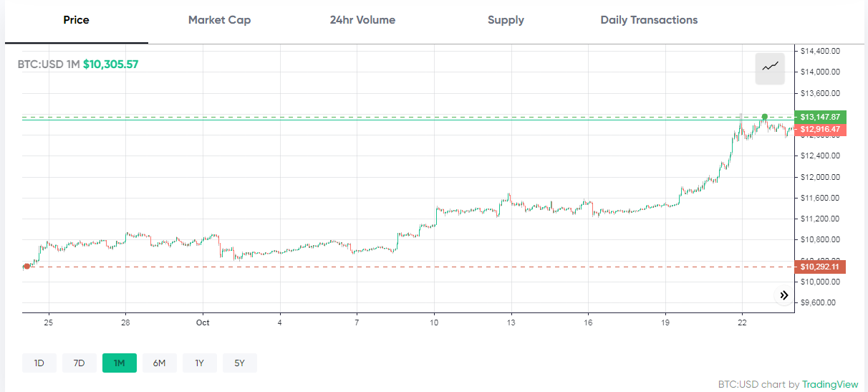Switch to the Price tab
The width and height of the screenshot is (868, 392).
[x=76, y=20]
